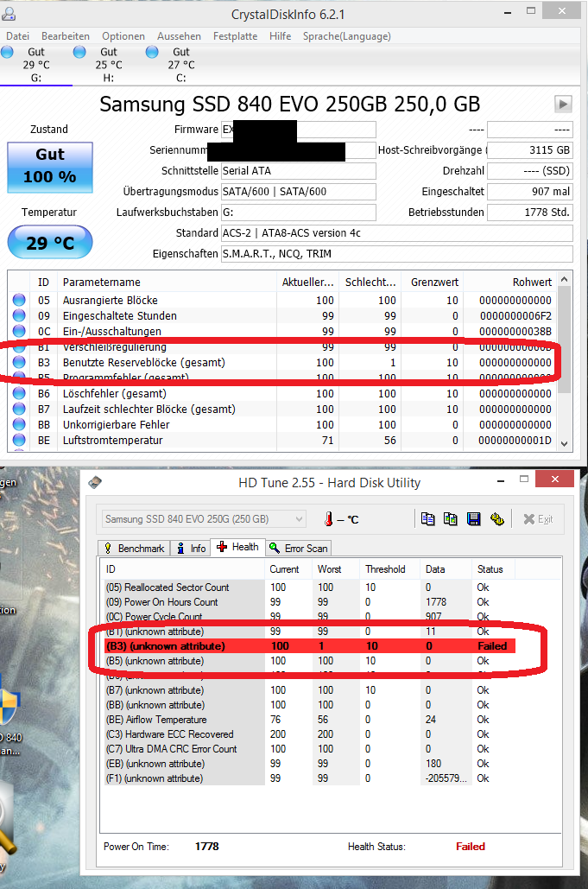Select the Benutzte Reserveblöcke (gesamt) row
This screenshot has width=588, height=889.
point(282,362)
